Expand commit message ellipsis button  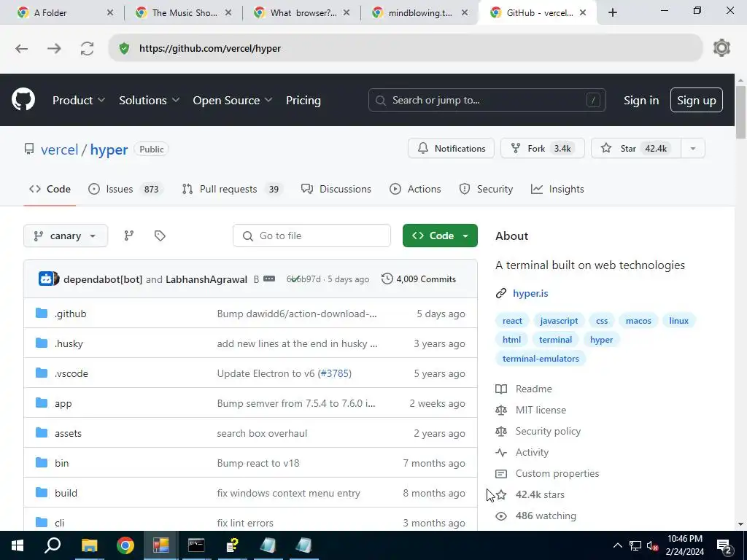269,279
